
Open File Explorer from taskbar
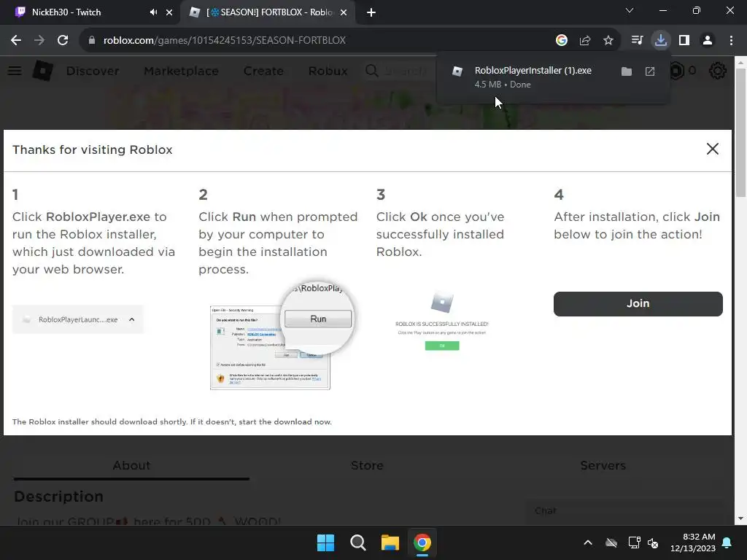[x=390, y=542]
